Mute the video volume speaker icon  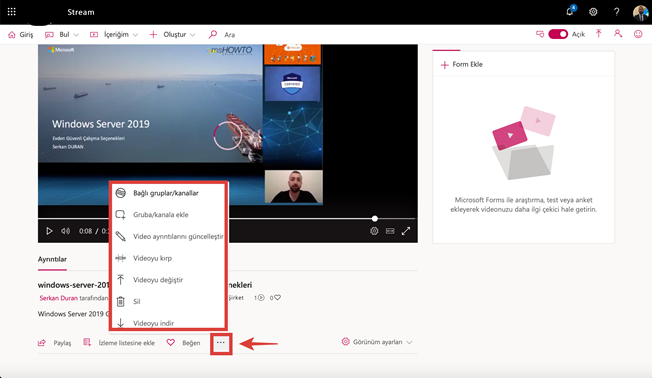pos(65,231)
